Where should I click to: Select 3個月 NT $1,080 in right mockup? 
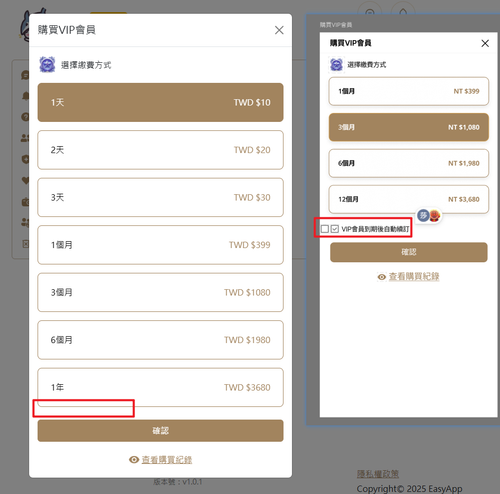pyautogui.click(x=409, y=127)
